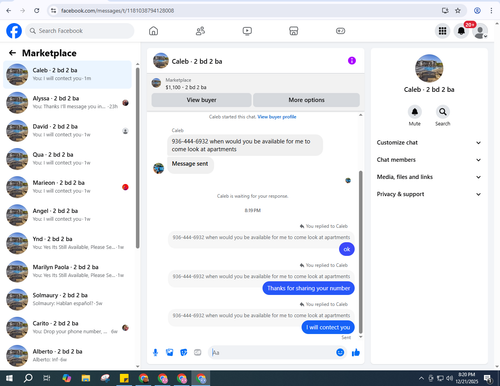Open the View buyer profile link
The width and height of the screenshot is (500, 386).
tap(277, 117)
